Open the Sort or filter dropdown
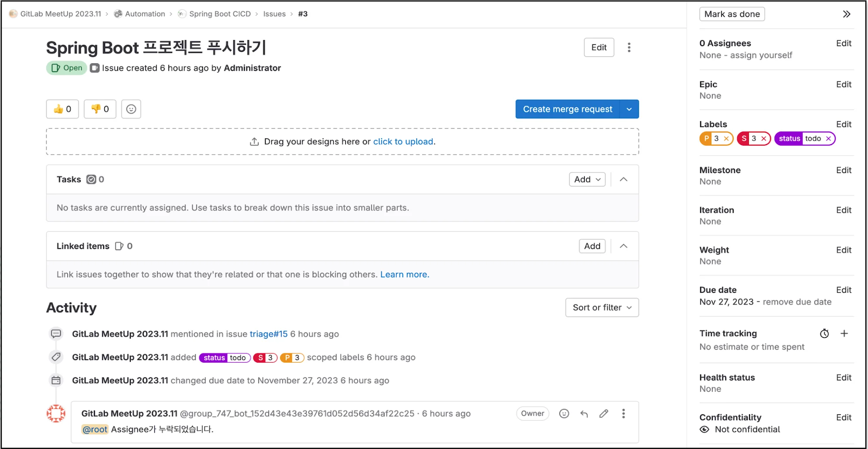Image resolution: width=868 pixels, height=449 pixels. pos(601,307)
